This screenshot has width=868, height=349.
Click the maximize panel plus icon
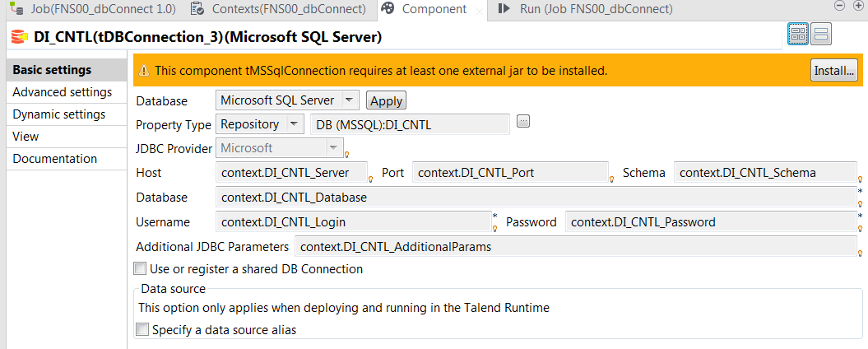[x=860, y=6]
